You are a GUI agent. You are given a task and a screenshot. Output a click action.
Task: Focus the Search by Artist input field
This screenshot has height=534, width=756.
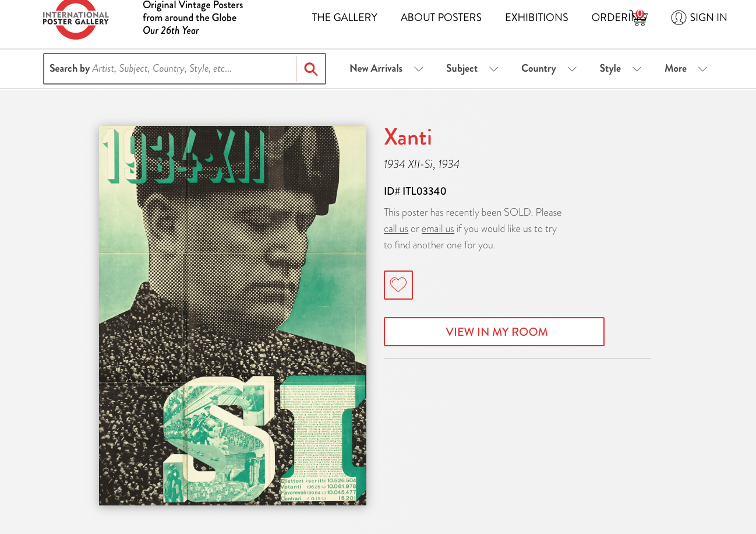pyautogui.click(x=170, y=69)
